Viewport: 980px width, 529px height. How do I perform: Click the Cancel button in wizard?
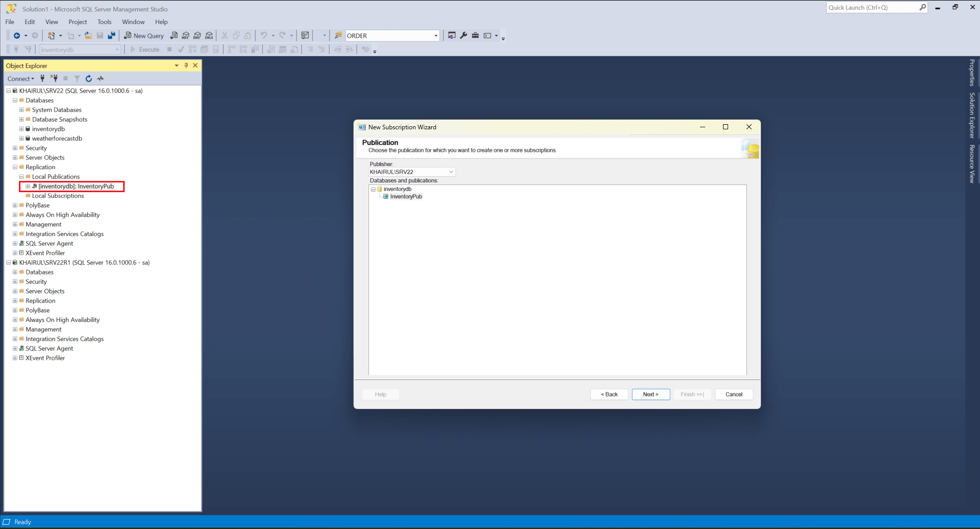tap(734, 395)
